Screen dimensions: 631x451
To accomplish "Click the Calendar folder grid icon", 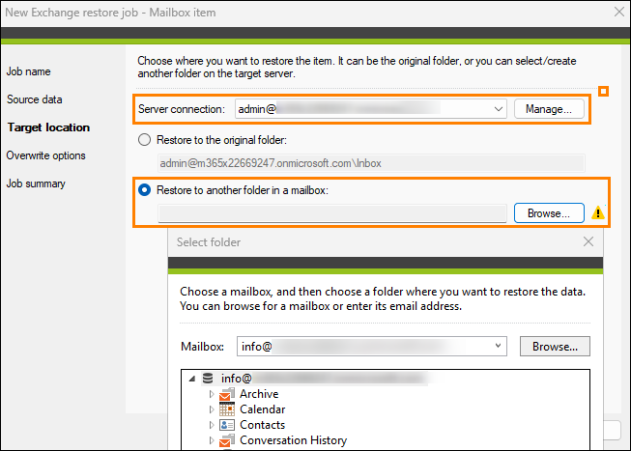I will tap(227, 409).
